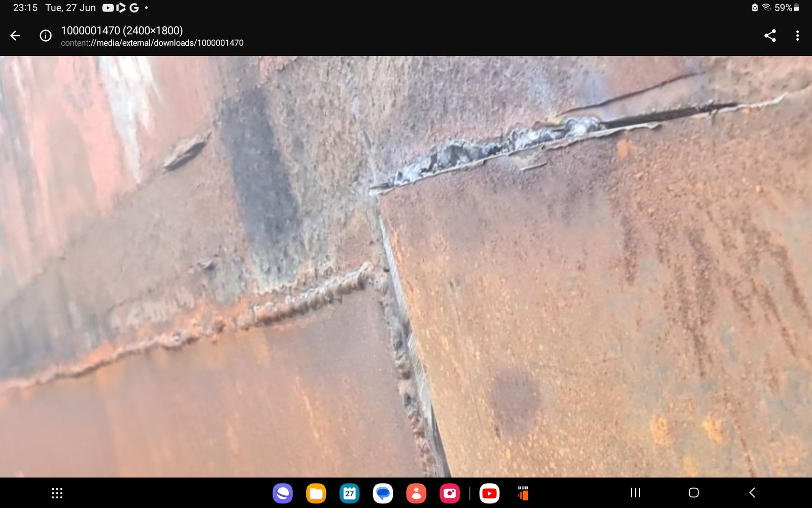Open the app drawer grid icon
The width and height of the screenshot is (812, 508).
(57, 493)
